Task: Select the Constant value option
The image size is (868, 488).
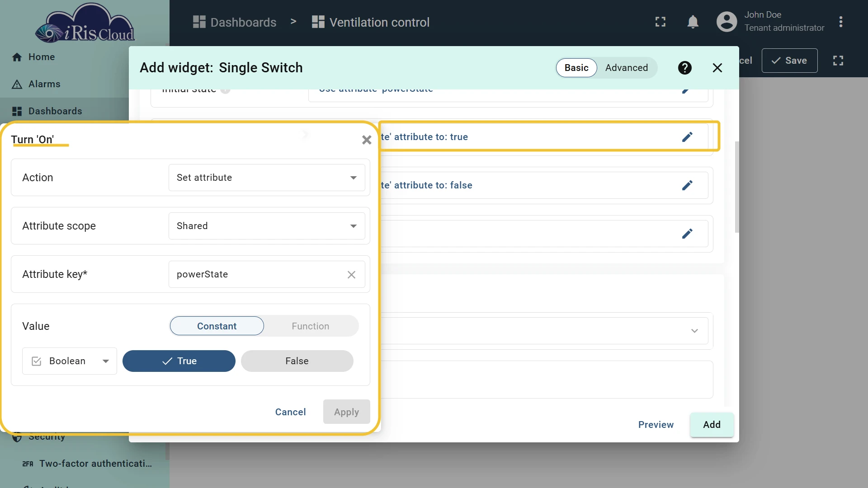Action: (x=217, y=326)
